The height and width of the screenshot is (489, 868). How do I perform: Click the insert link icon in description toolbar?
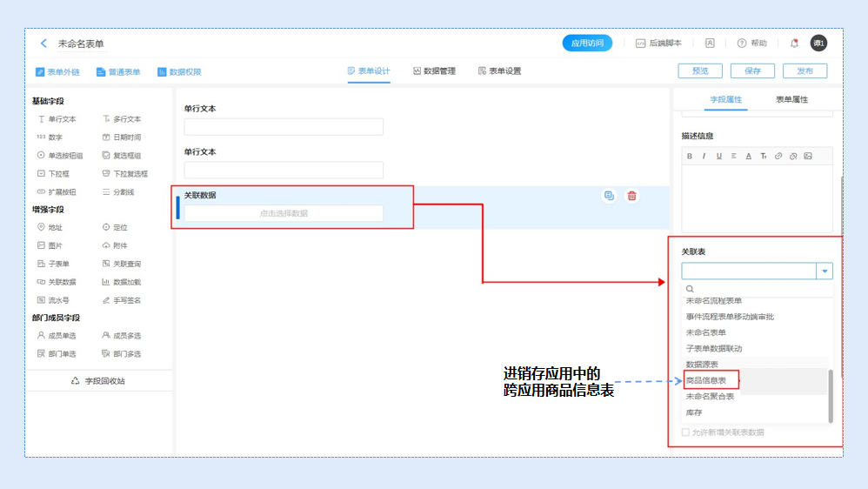click(778, 156)
